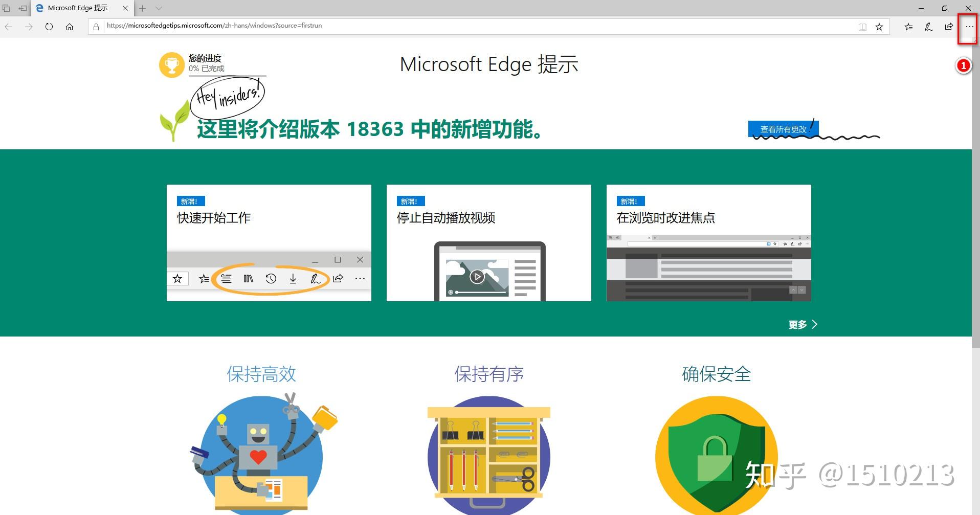Open the new tab plus button

pos(142,8)
